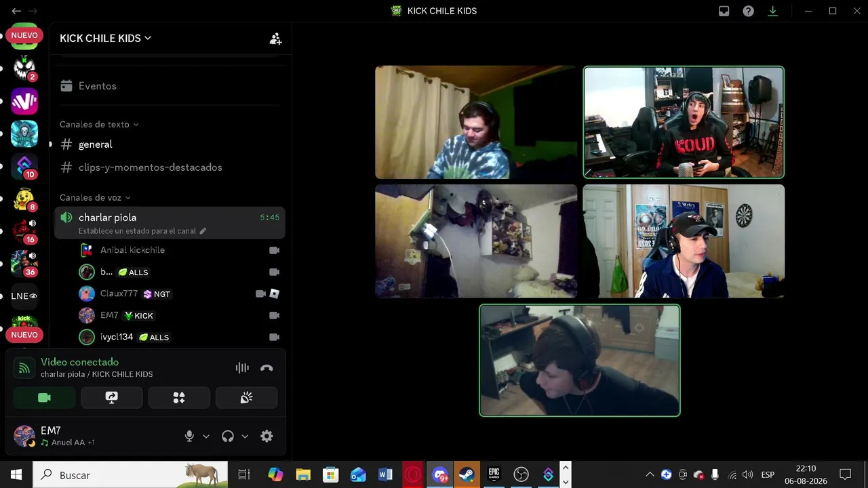The width and height of the screenshot is (868, 488).
Task: Open File Explorer from the taskbar
Action: (303, 475)
